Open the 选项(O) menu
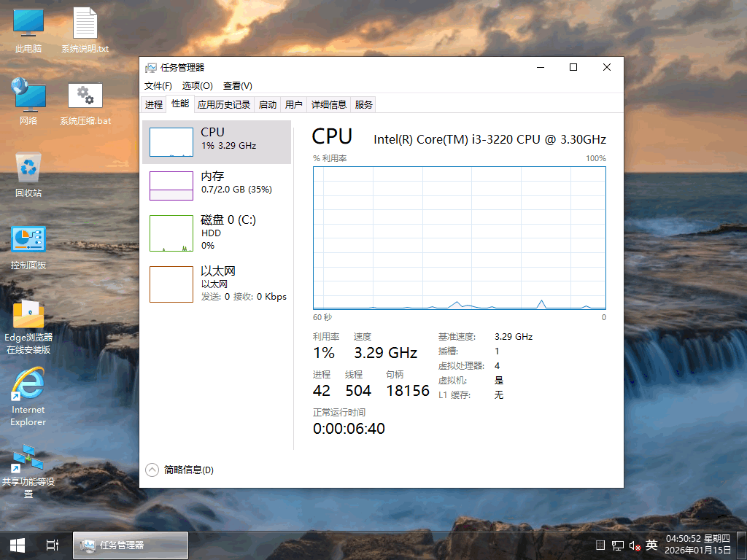Image resolution: width=747 pixels, height=560 pixels. [197, 86]
